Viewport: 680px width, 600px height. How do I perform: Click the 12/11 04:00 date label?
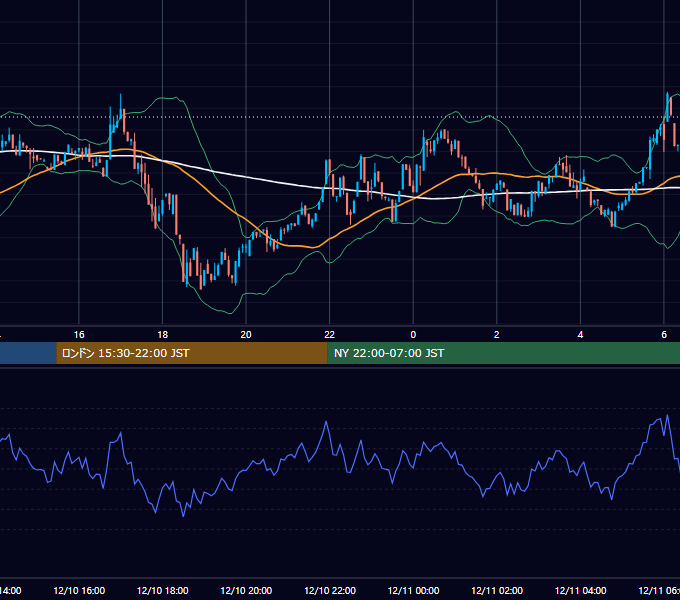pos(581,590)
